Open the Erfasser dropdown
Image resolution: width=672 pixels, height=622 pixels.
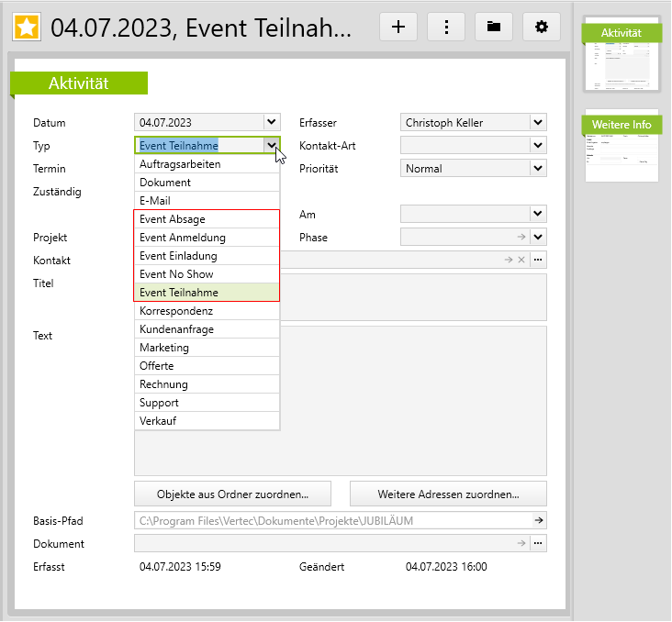point(537,122)
